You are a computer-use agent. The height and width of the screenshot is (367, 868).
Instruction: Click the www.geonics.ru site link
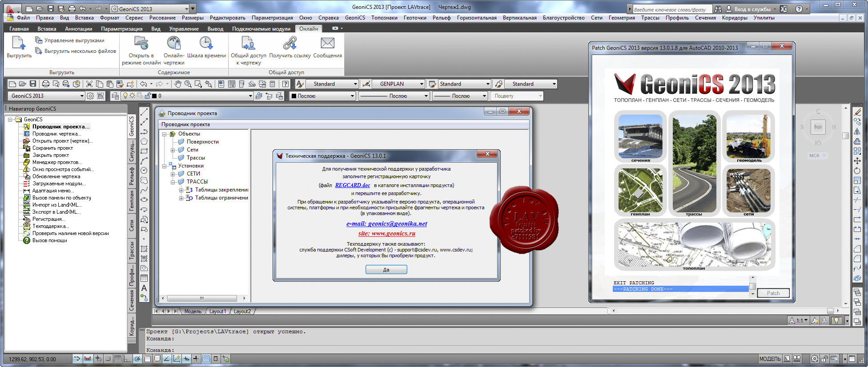tap(386, 234)
